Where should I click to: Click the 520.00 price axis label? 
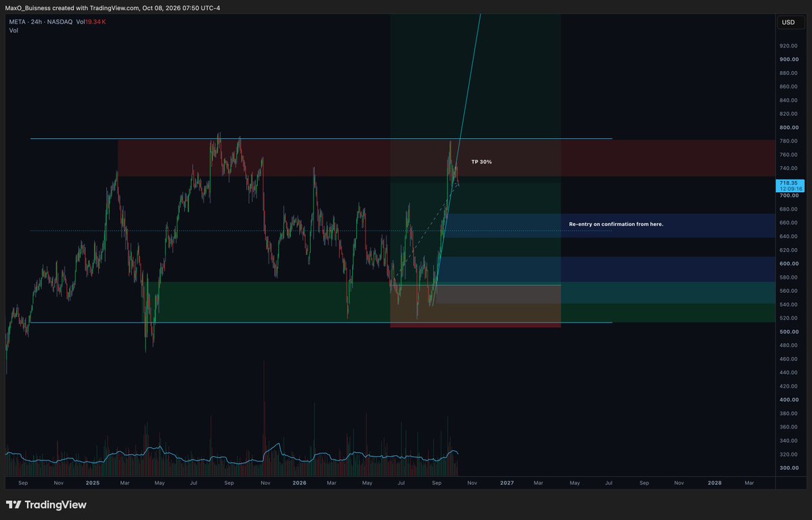(x=788, y=318)
